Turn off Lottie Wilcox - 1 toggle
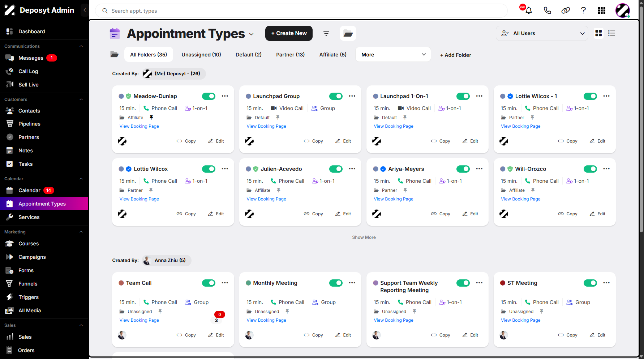This screenshot has width=644, height=359. point(590,96)
